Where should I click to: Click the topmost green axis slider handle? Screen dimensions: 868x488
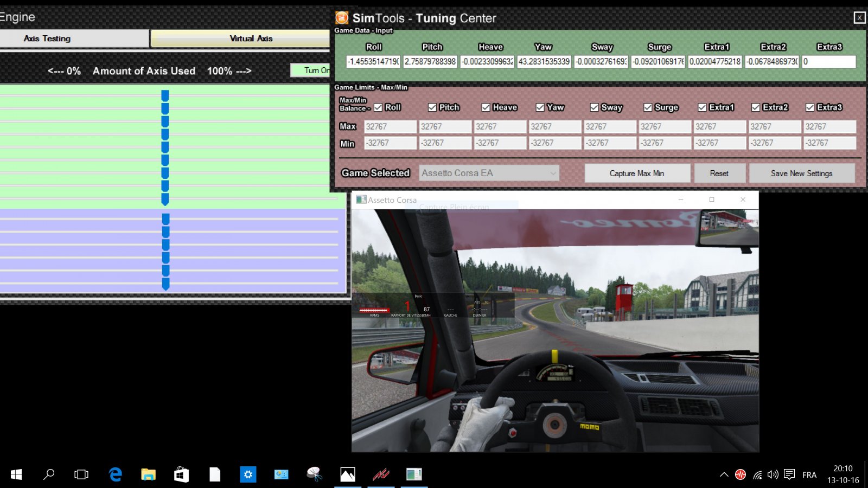pos(165,96)
